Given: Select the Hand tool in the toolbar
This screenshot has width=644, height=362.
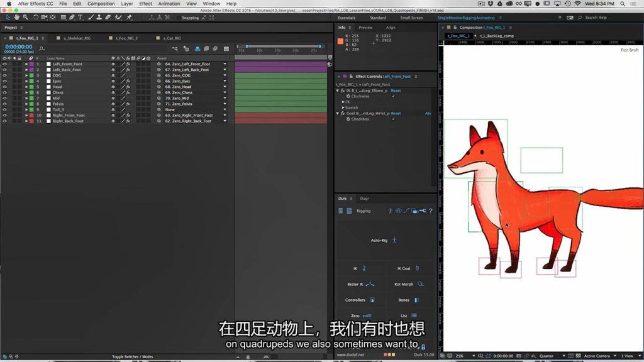Looking at the screenshot, I should point(16,17).
